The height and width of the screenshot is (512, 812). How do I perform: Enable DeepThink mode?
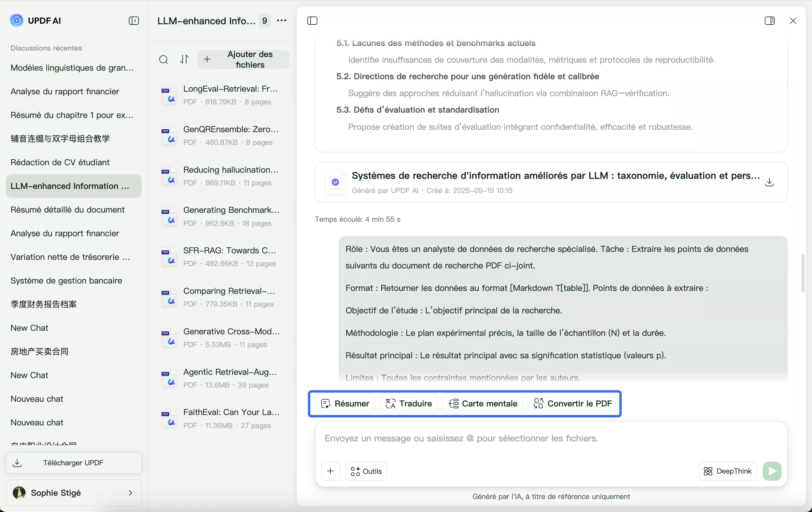pyautogui.click(x=727, y=471)
